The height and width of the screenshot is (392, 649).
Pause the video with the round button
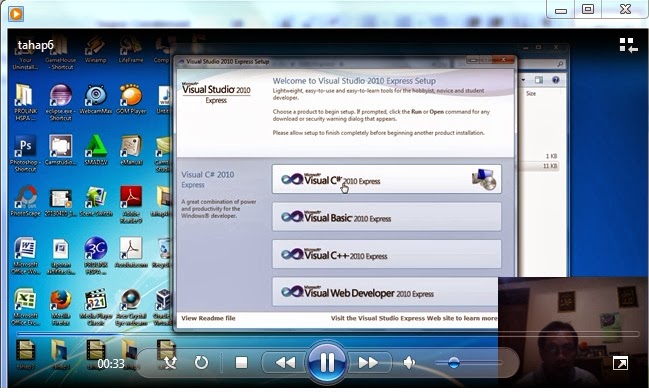point(327,362)
